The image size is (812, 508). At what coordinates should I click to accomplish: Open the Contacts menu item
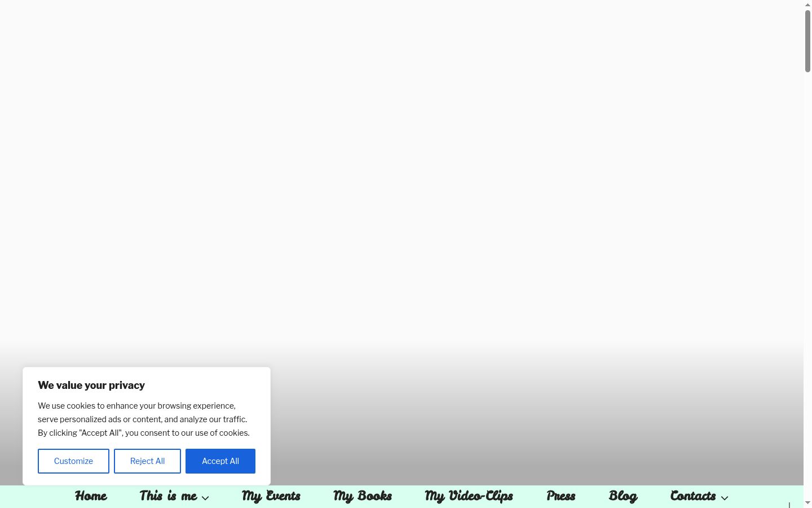[693, 496]
